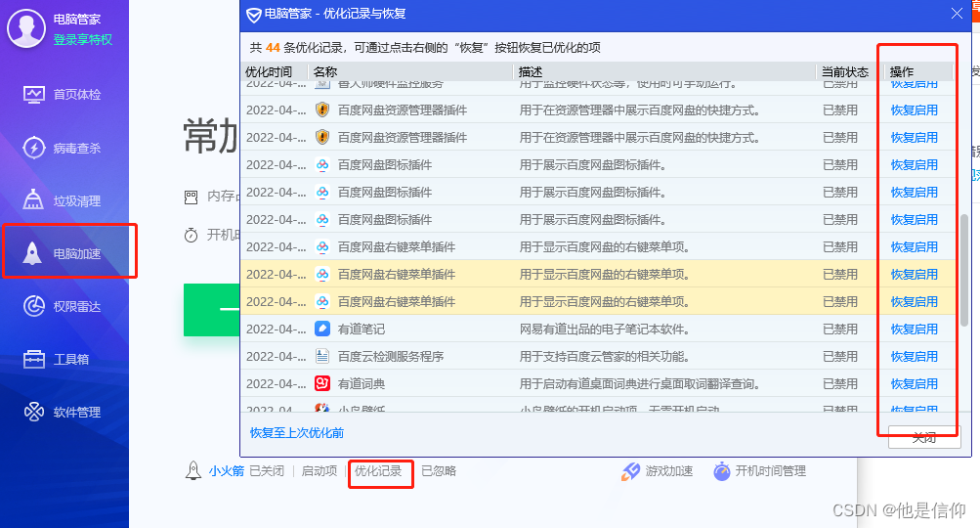The height and width of the screenshot is (528, 980).
Task: Open 病毒查杀 virus scan section
Action: point(63,148)
